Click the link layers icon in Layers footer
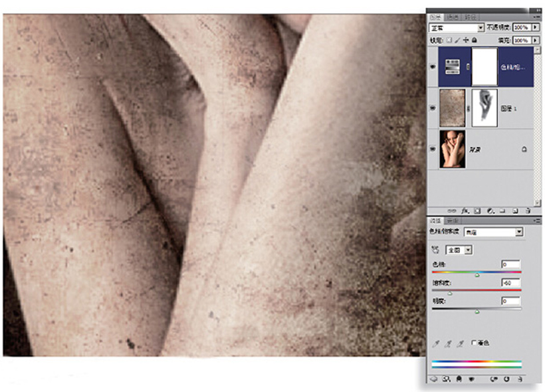Screen dimensions: 545x392 coord(451,211)
